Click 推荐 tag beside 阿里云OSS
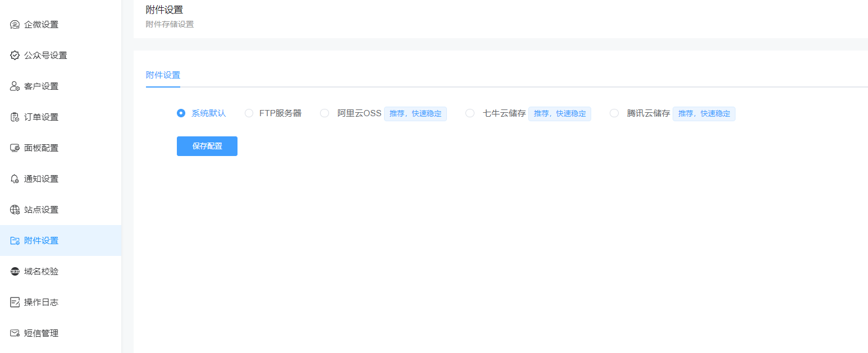 coord(415,114)
